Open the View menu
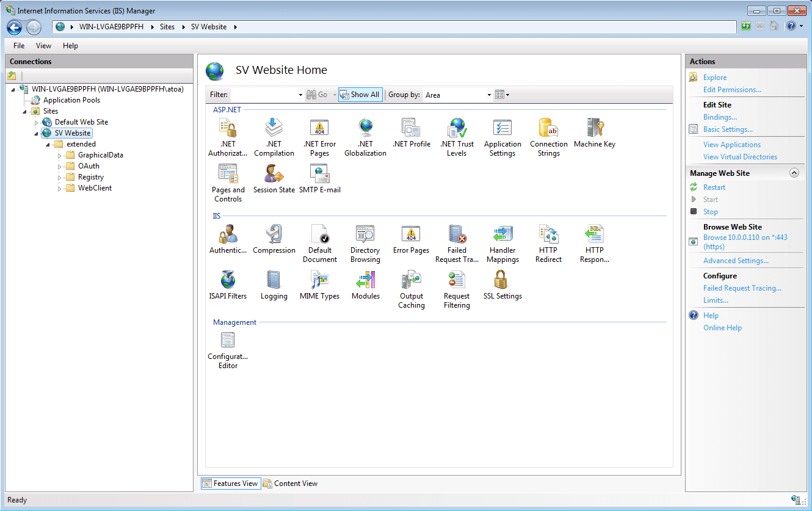 (43, 46)
